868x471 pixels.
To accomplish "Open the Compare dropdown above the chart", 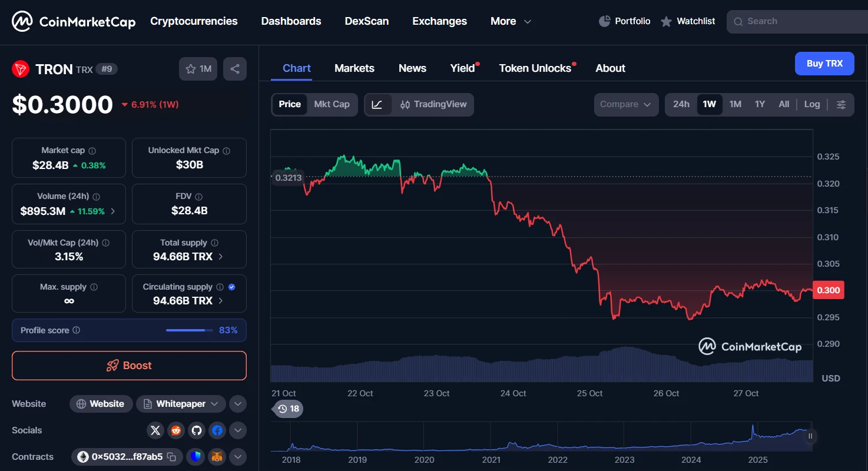I will [x=625, y=104].
